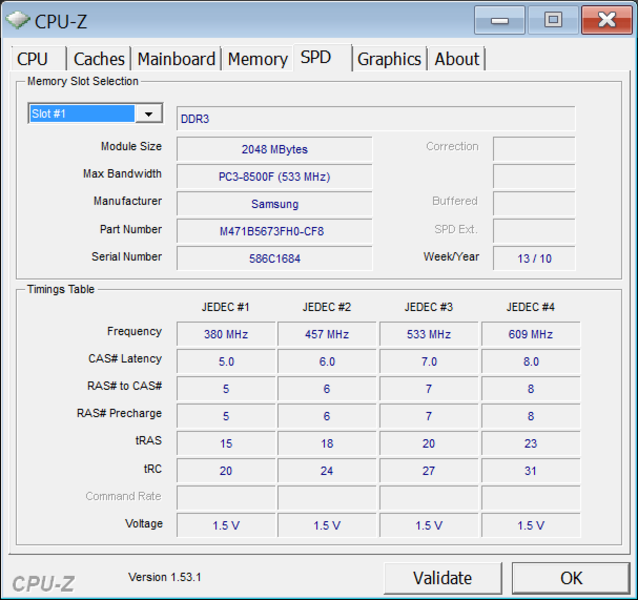Click part number M471B5673FH0-CF8

tap(275, 231)
